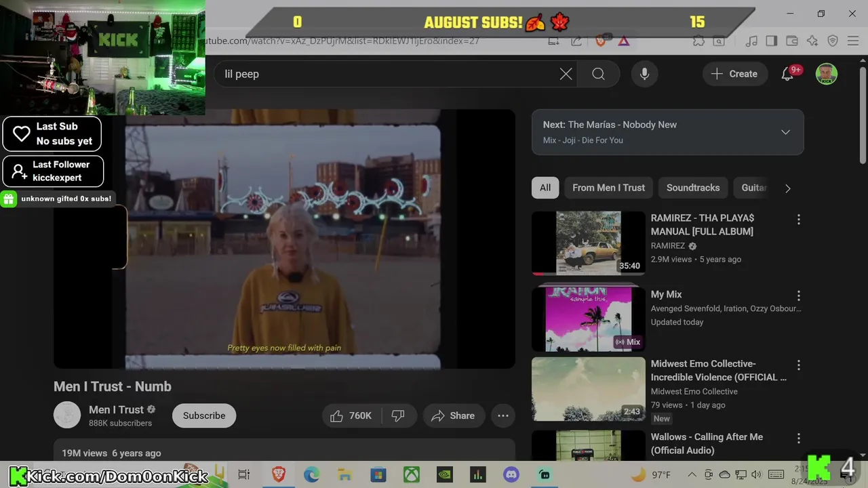The image size is (868, 488).
Task: Open options menu for My Mix
Action: 798,296
